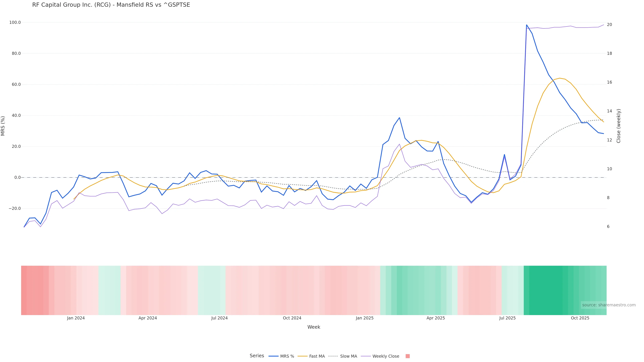The image size is (644, 362).
Task: Click the orange Fast MA legend line icon
Action: [303, 356]
